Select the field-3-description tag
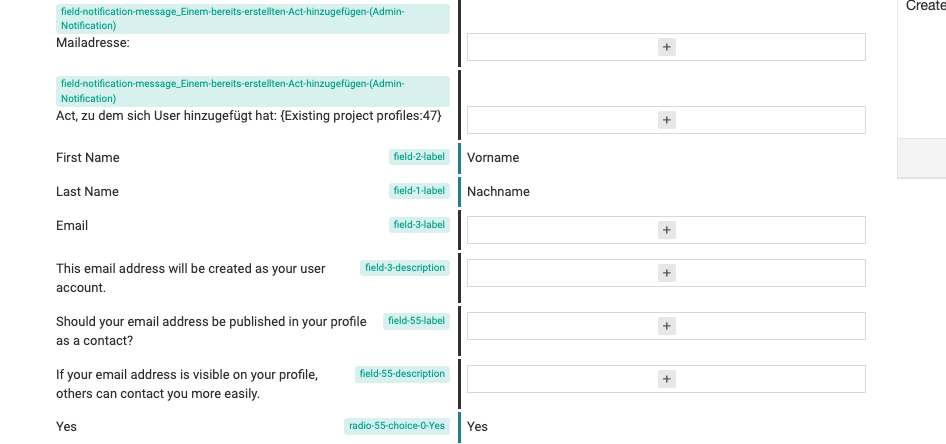Screen dimensions: 946x444 [404, 268]
